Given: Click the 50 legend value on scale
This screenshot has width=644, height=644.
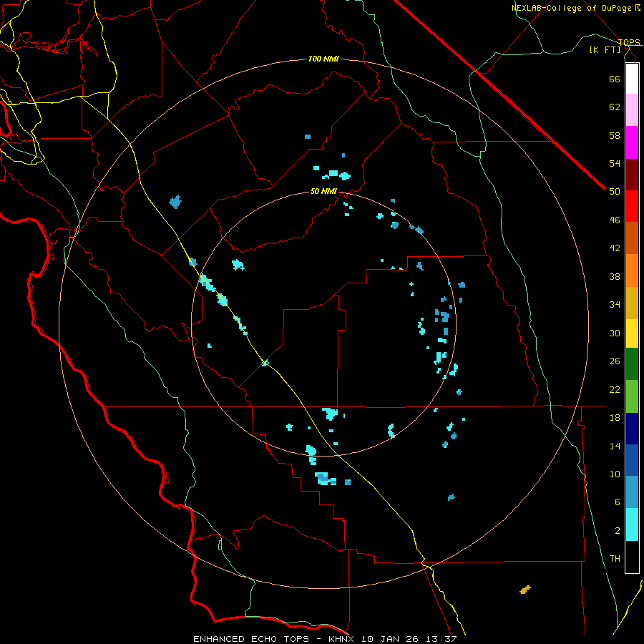Looking at the screenshot, I should click(x=615, y=192).
